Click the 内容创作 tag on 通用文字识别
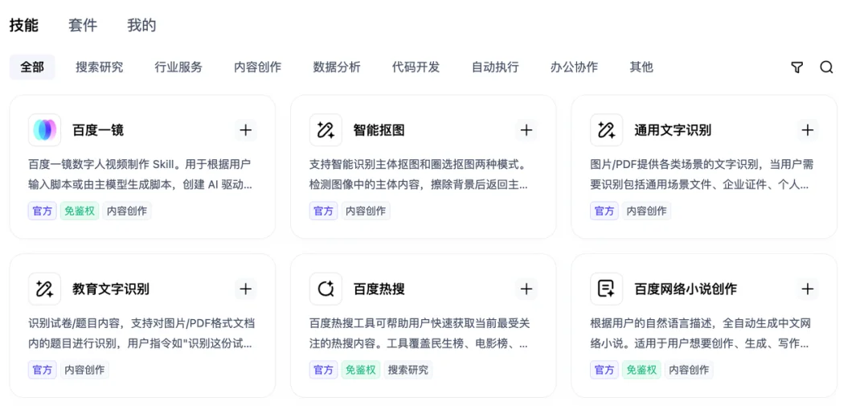The height and width of the screenshot is (406, 868). click(646, 211)
